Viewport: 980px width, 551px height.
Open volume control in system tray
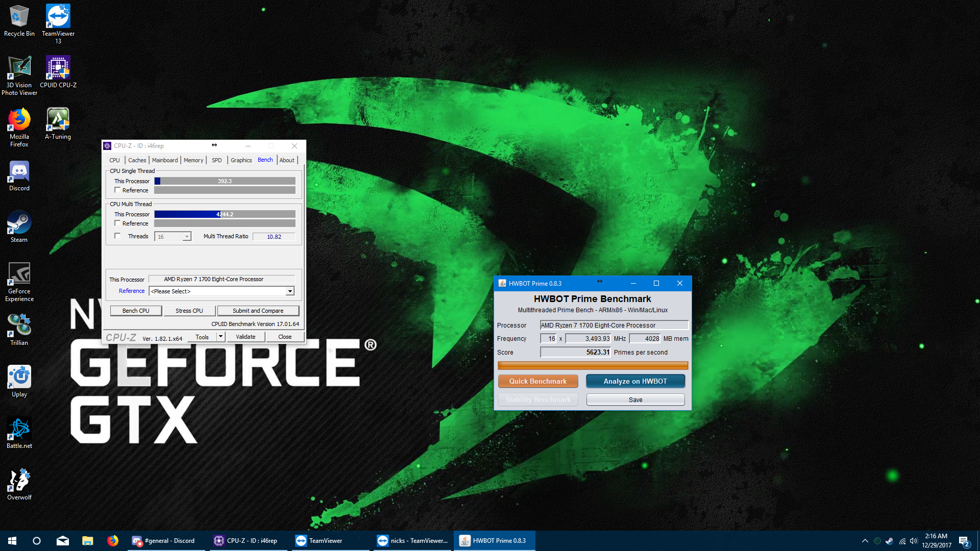(914, 541)
